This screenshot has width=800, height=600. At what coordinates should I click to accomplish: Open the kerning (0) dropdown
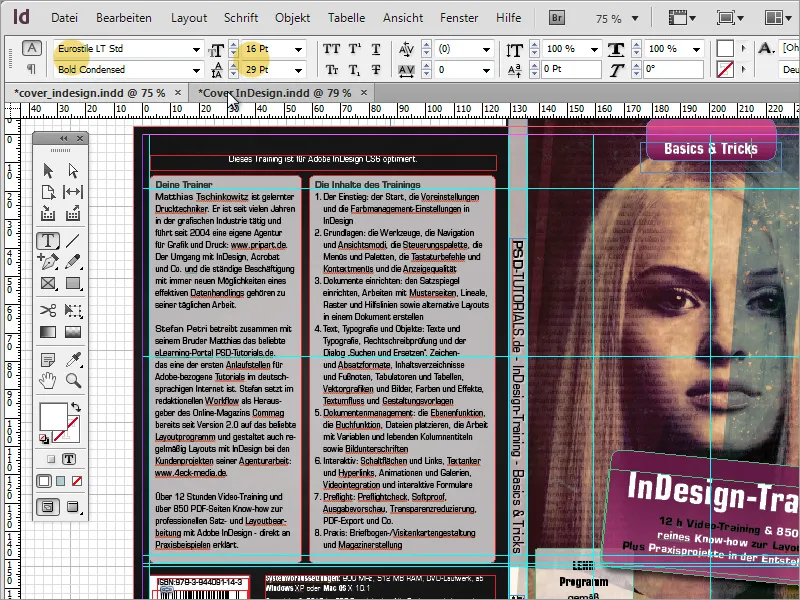tap(486, 49)
